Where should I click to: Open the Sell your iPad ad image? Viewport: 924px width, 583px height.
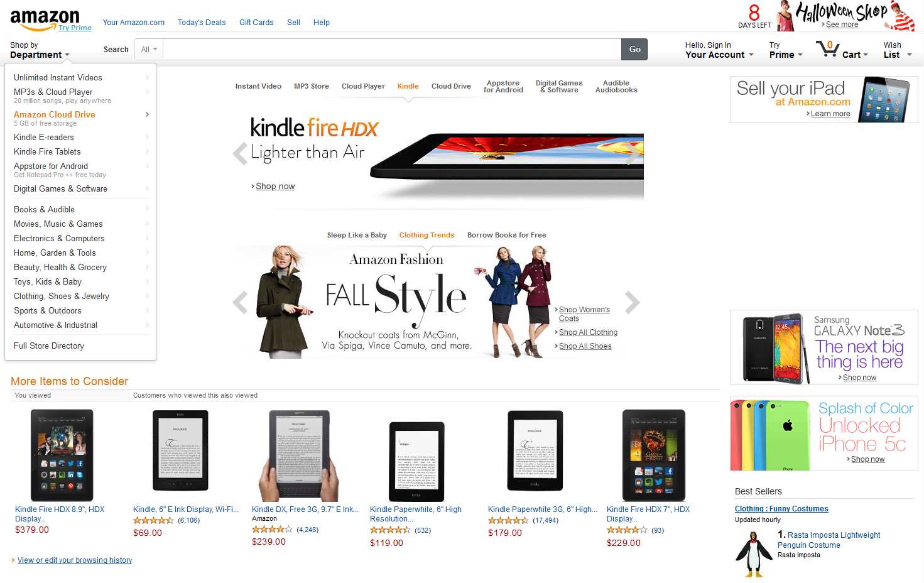[823, 99]
